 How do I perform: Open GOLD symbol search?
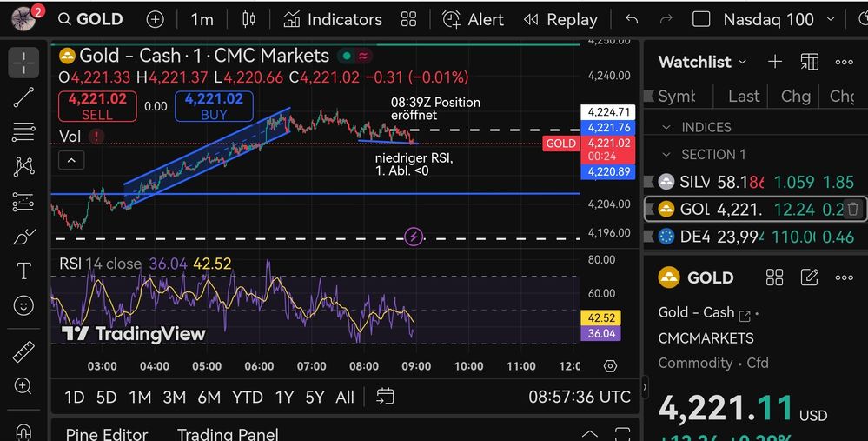click(x=90, y=19)
